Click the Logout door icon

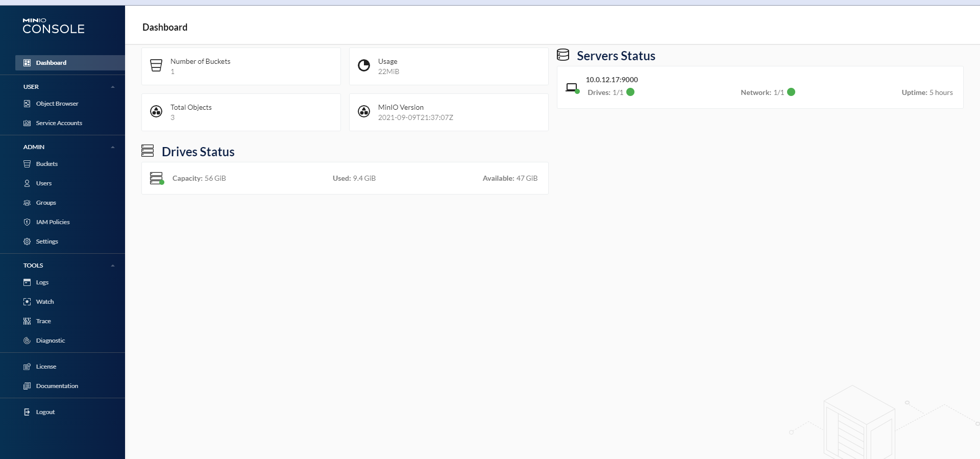click(27, 412)
